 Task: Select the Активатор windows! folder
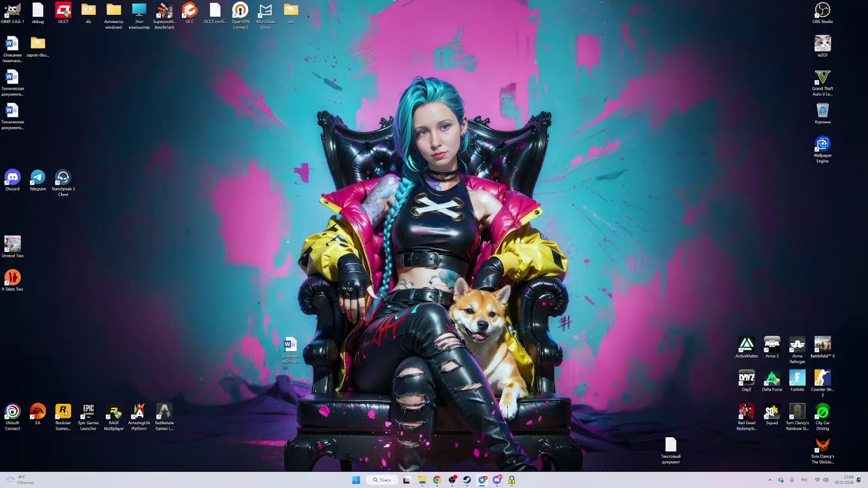point(114,16)
